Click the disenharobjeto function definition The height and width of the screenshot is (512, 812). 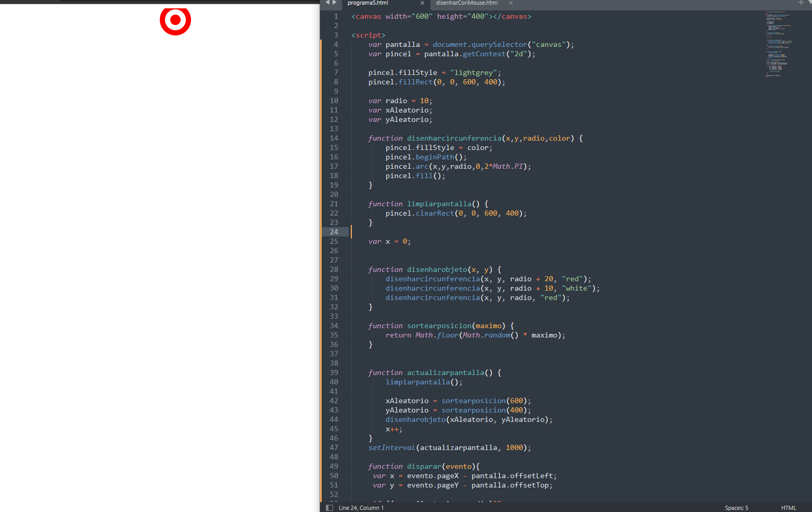435,269
